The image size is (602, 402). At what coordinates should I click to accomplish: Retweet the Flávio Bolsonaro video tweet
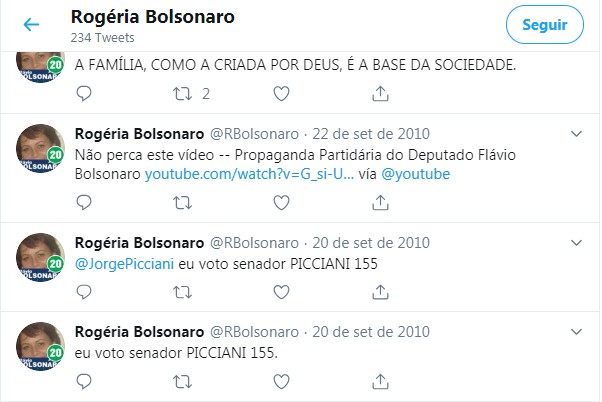click(182, 203)
